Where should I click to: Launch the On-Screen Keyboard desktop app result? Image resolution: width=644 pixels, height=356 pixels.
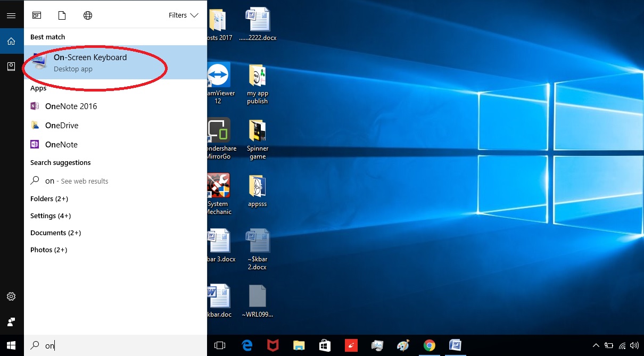point(115,62)
